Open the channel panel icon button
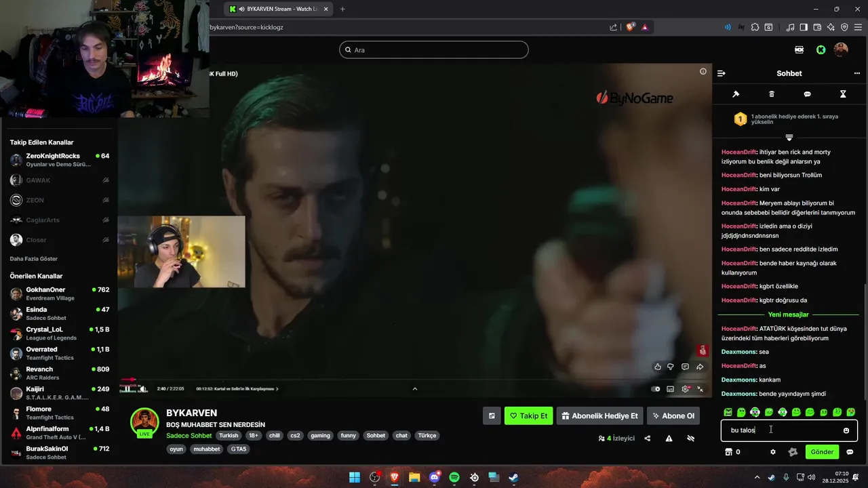Viewport: 868px width, 488px height. 492,415
